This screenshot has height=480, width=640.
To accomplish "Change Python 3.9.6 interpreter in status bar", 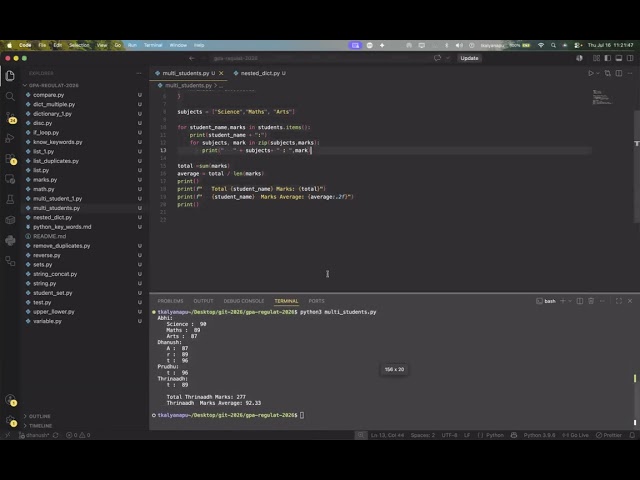I will tap(539, 435).
